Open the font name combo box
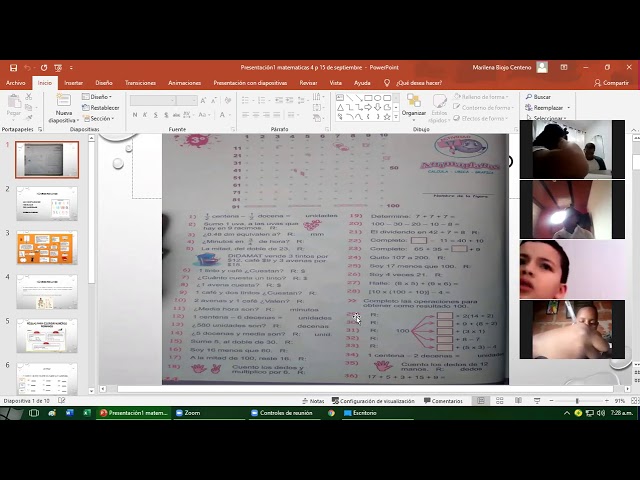The image size is (640, 480). [153, 100]
